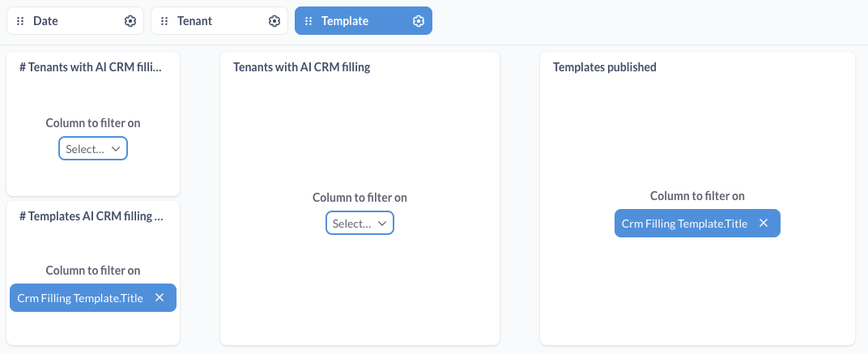Open the Date filter gear settings
The height and width of the screenshot is (354, 868).
130,21
